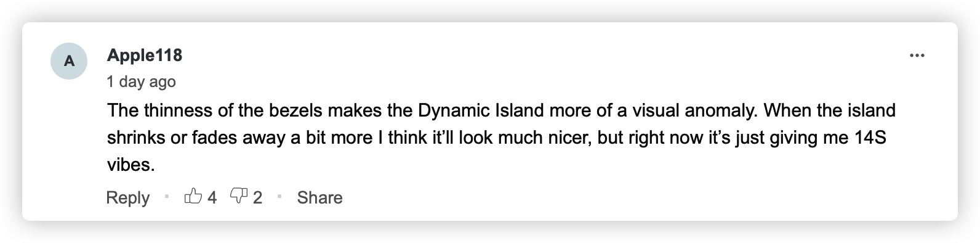The image size is (980, 243).
Task: Select the dislike count number 2
Action: click(x=257, y=197)
